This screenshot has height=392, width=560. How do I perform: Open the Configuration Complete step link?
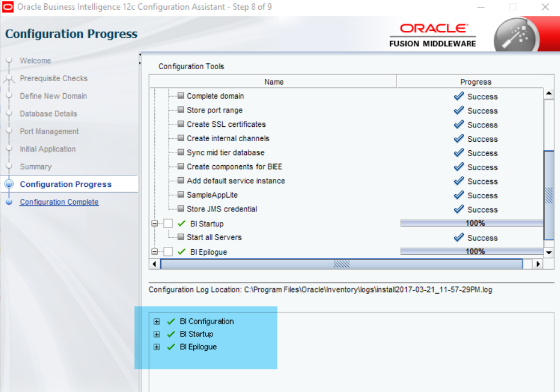click(59, 202)
